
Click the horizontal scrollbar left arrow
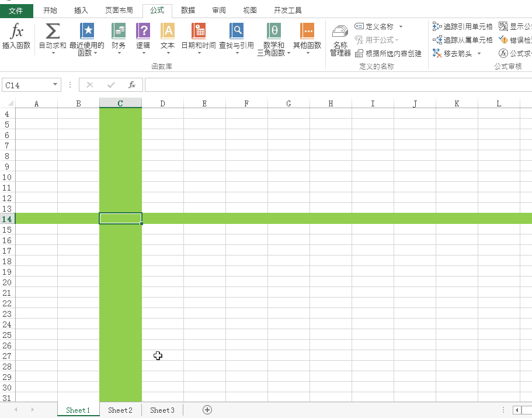[x=517, y=410]
